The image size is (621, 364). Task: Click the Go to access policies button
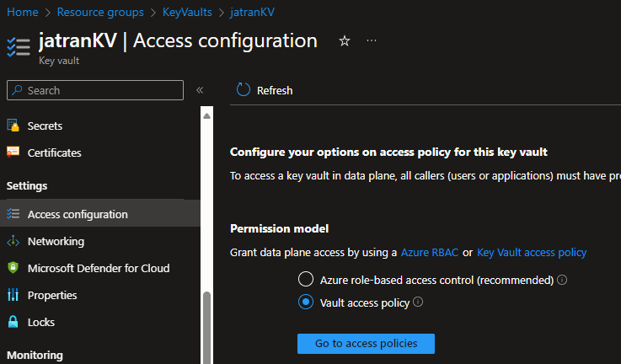click(366, 344)
